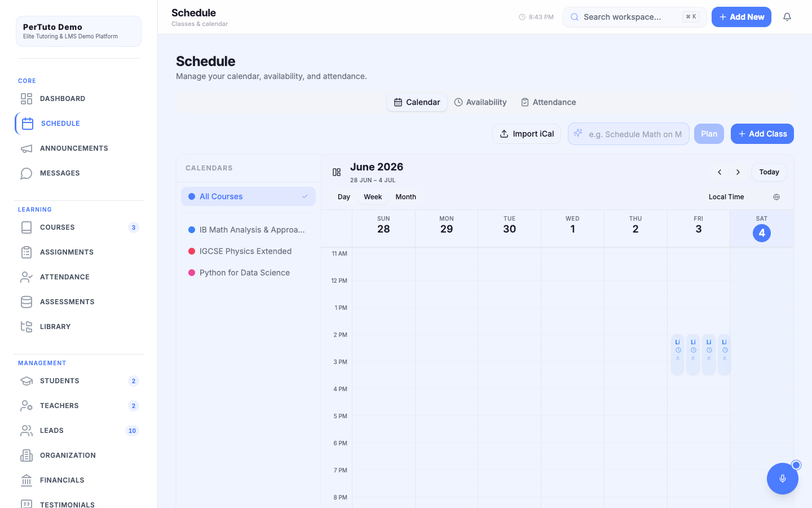This screenshot has height=508, width=812.
Task: Select Saturday 4 day header
Action: [762, 229]
